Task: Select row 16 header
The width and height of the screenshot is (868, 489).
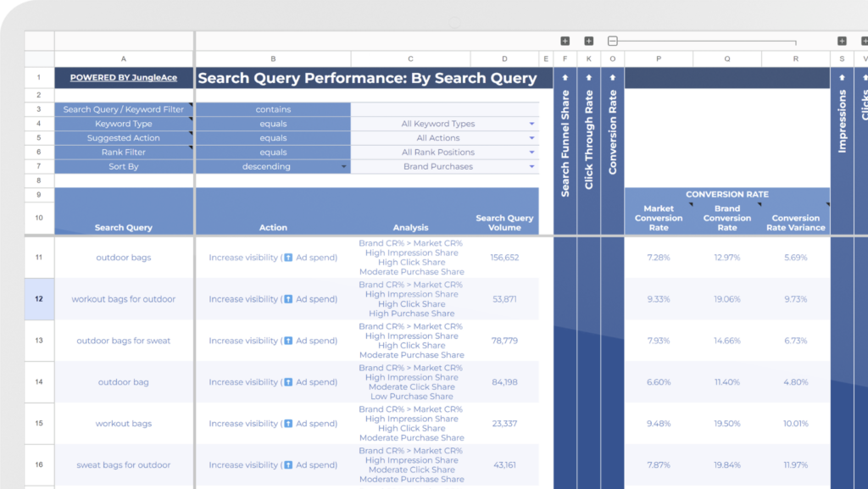Action: point(39,464)
